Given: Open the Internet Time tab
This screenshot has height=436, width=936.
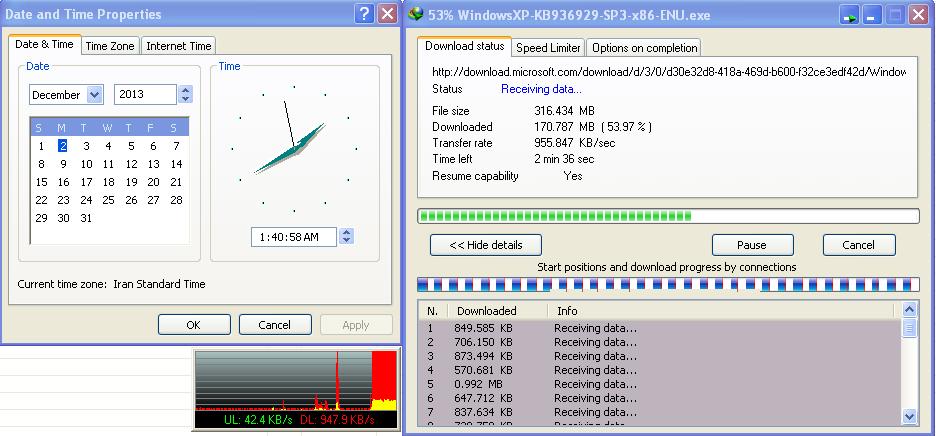Looking at the screenshot, I should [x=178, y=46].
